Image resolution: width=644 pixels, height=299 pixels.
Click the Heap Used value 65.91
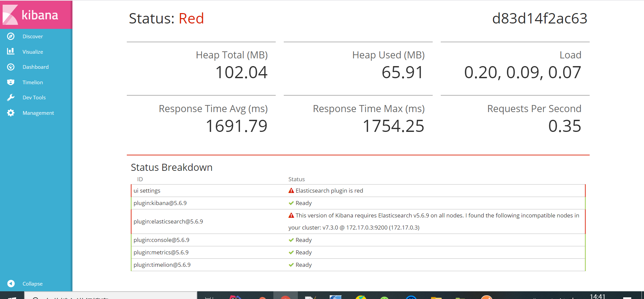click(403, 72)
